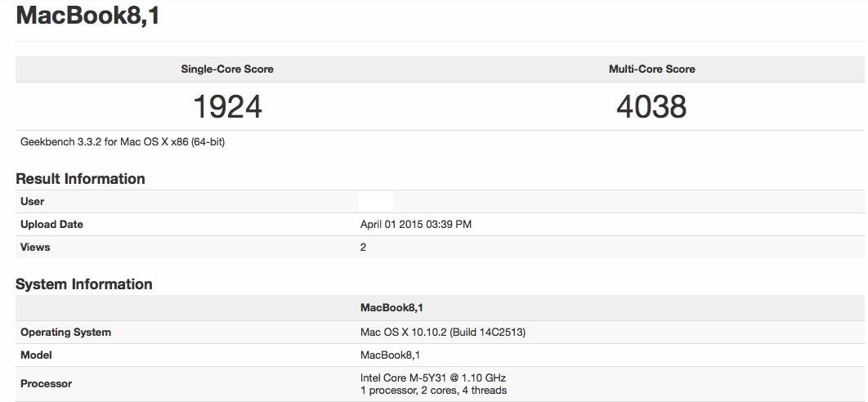
Task: Click the Views count value 2
Action: click(x=363, y=248)
